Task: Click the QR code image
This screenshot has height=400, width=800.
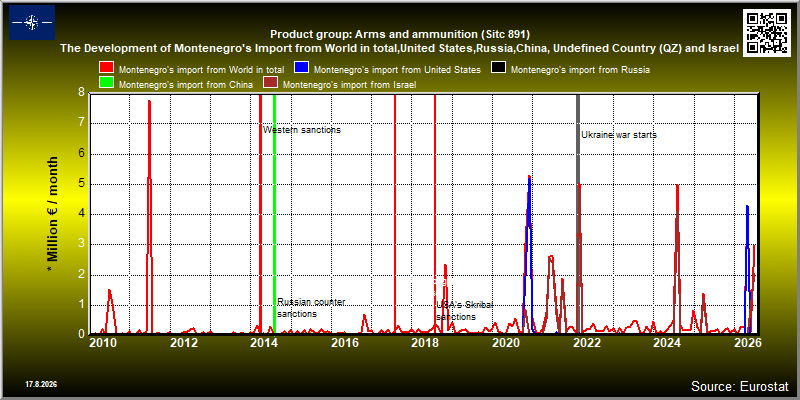Action: 767,32
